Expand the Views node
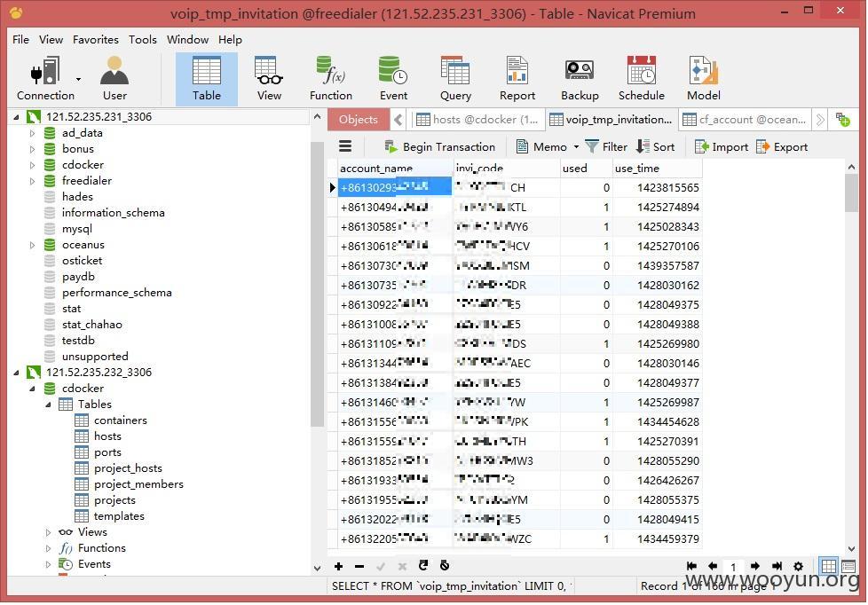Viewport: 868px width, 605px height. 48,532
